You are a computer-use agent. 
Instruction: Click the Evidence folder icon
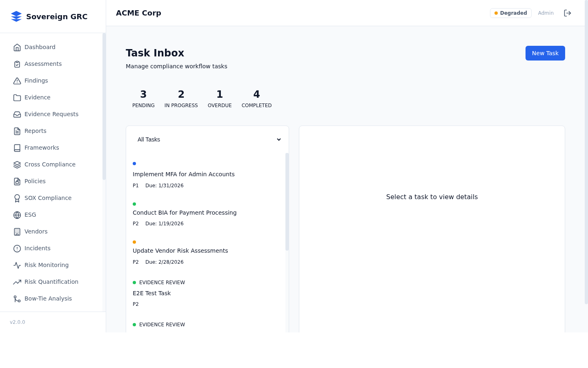click(x=17, y=97)
